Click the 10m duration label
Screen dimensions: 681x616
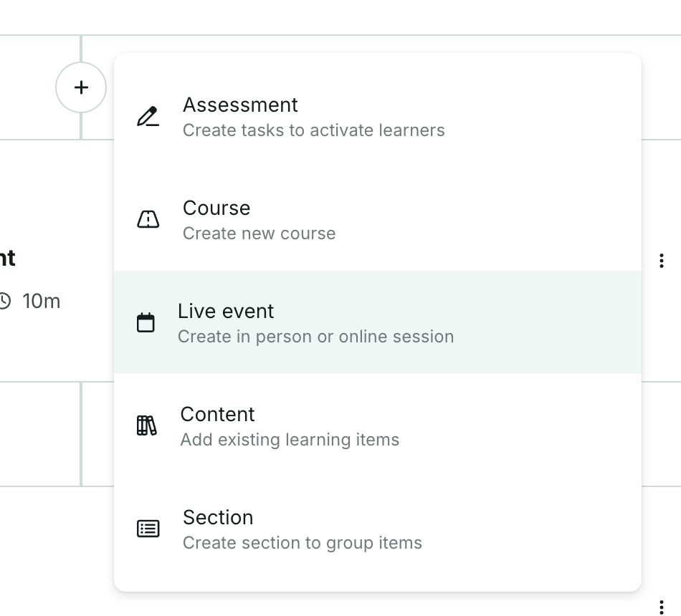42,301
